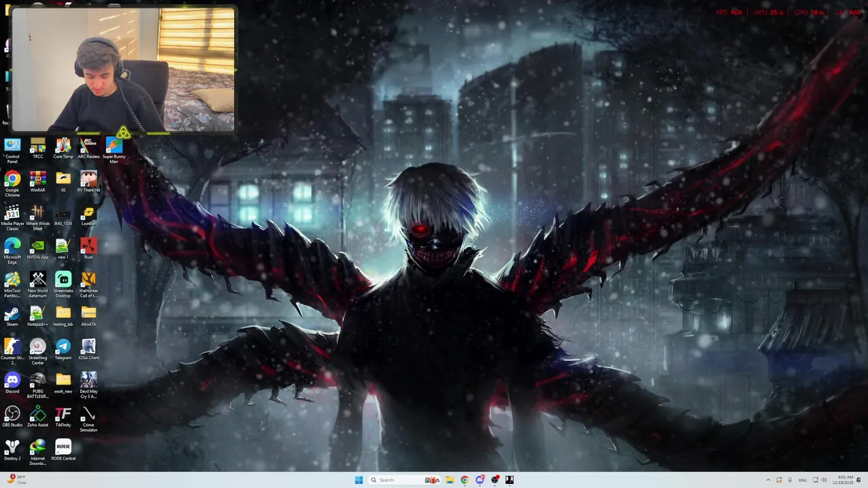Open MiniTool Partition Wizard shortcut
This screenshot has height=488, width=868.
(12, 285)
